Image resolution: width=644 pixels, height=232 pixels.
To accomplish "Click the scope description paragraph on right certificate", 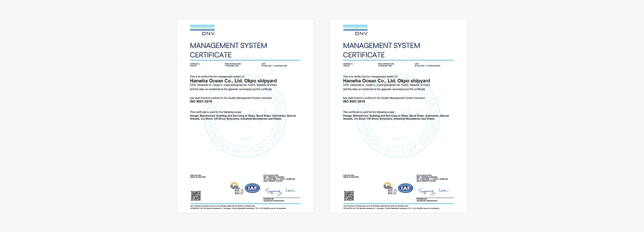I will (396, 117).
